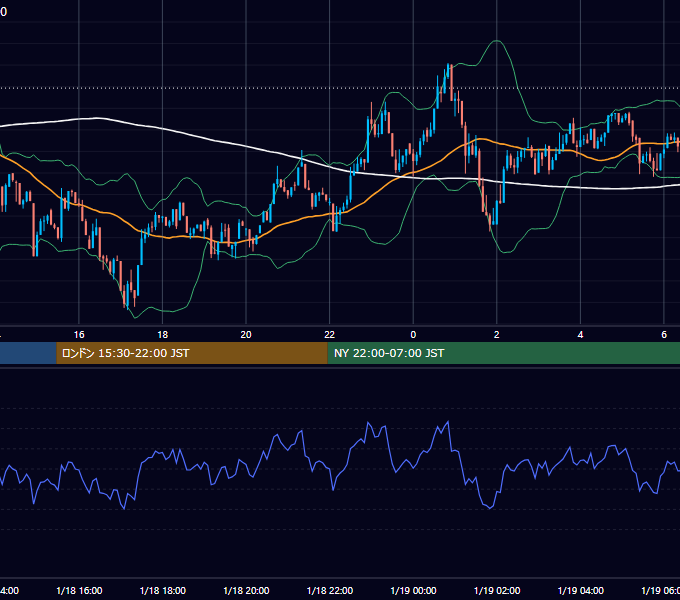680x600 pixels.
Task: Click the 1/19 02:00 label on oscillator axis
Action: [497, 590]
